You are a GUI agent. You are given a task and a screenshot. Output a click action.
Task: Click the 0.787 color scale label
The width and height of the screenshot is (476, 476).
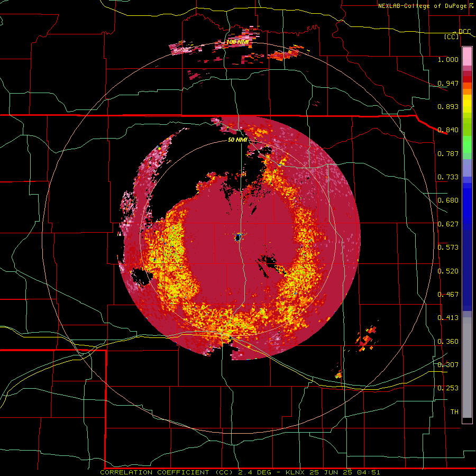(448, 153)
